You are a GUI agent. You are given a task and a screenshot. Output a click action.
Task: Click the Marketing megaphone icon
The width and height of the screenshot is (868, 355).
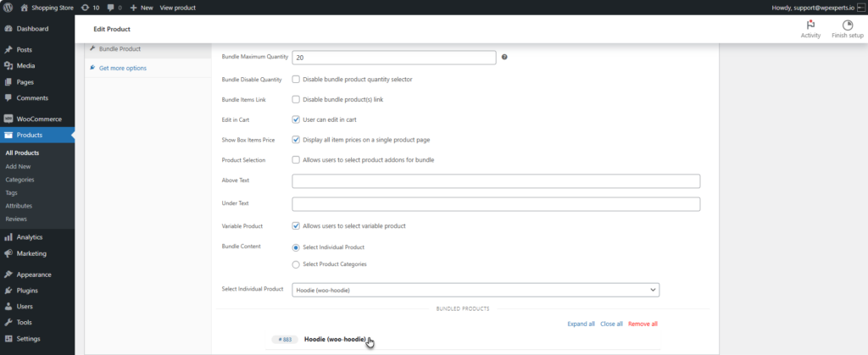click(8, 254)
